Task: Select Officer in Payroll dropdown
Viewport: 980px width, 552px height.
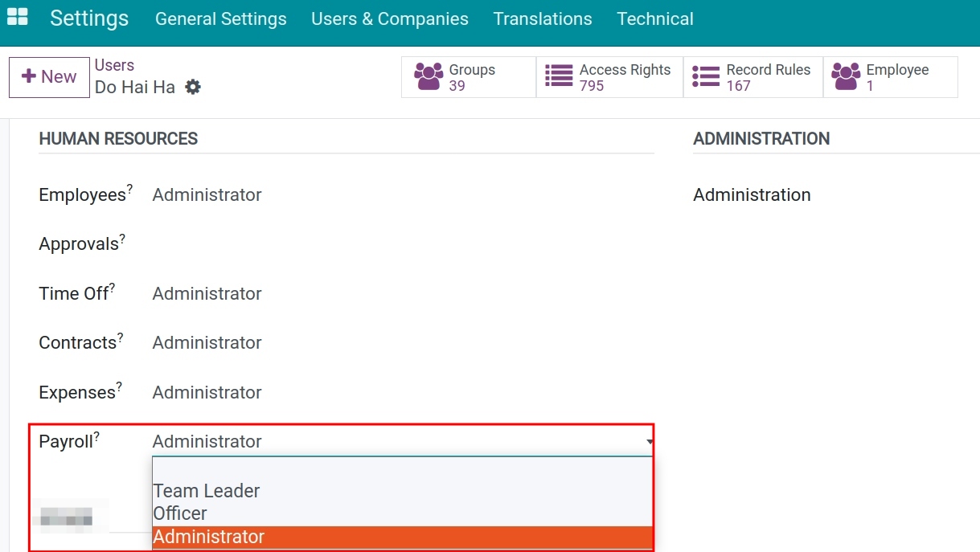Action: (x=402, y=513)
